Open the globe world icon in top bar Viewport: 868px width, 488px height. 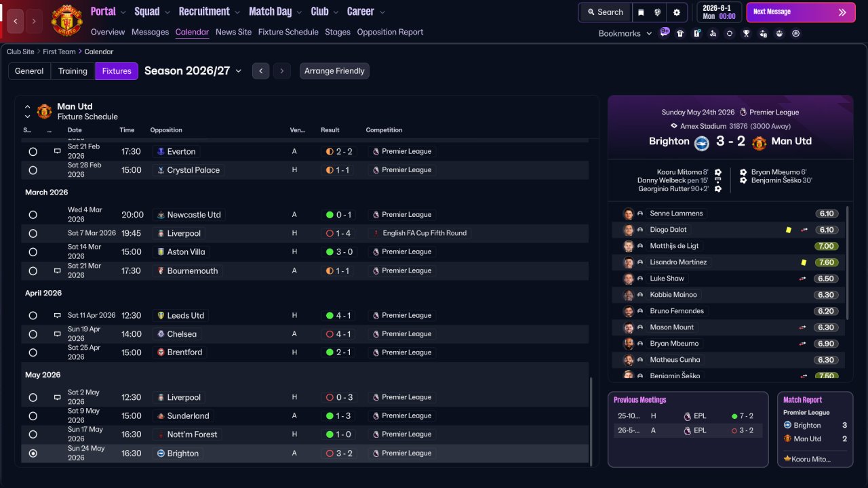(658, 12)
